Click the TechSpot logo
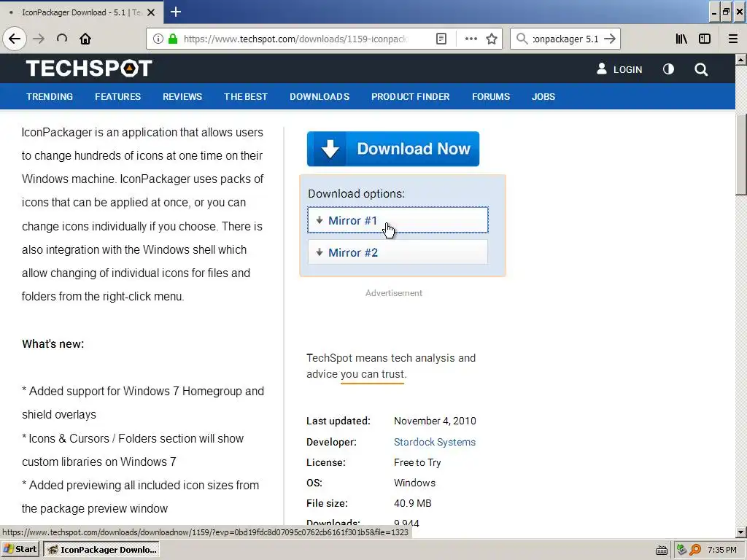 click(x=89, y=68)
